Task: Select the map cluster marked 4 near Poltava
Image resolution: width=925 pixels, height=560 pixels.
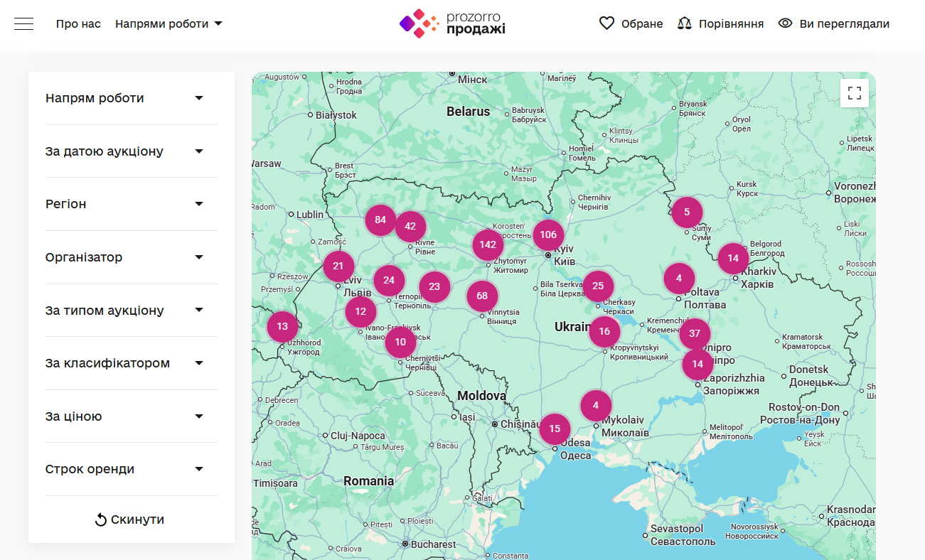Action: 679,278
